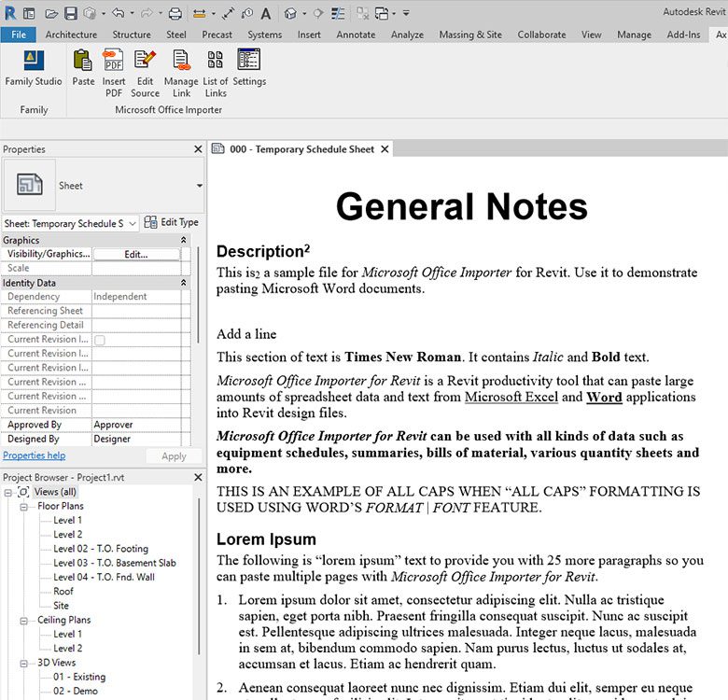Screen dimensions: 728x700
Task: Select the 000 - Temporary Schedule Sheet tab
Action: tap(301, 149)
